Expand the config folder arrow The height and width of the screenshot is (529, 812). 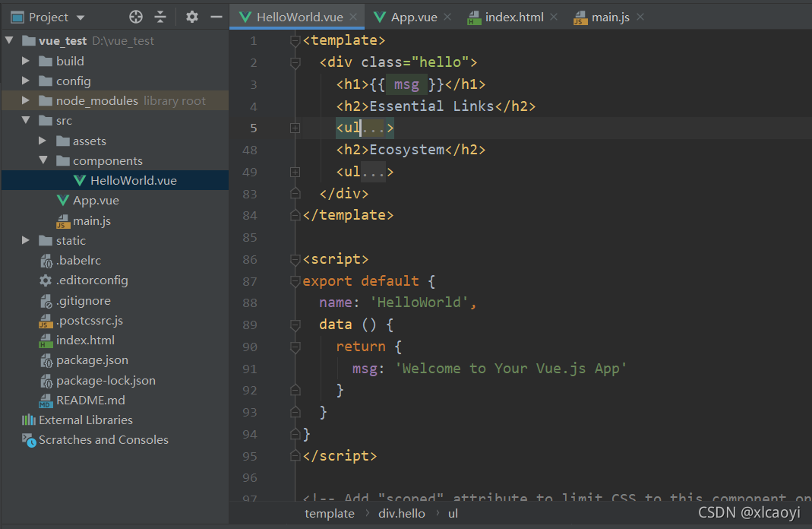25,81
